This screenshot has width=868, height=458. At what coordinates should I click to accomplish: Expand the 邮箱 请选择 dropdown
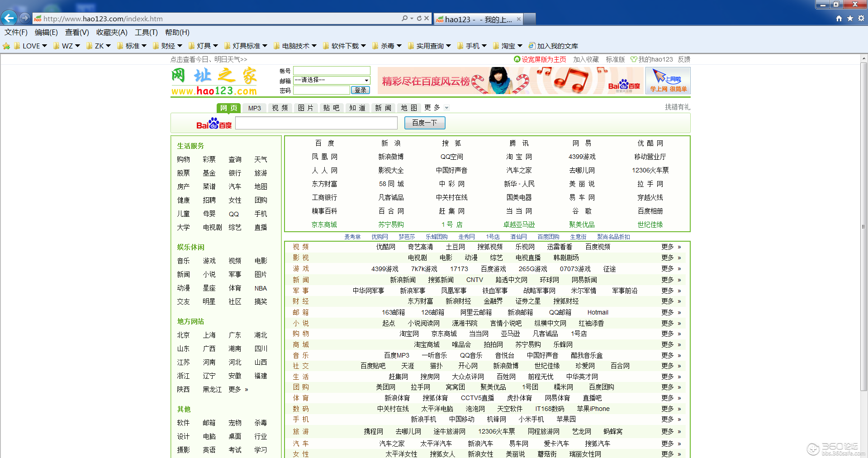332,80
